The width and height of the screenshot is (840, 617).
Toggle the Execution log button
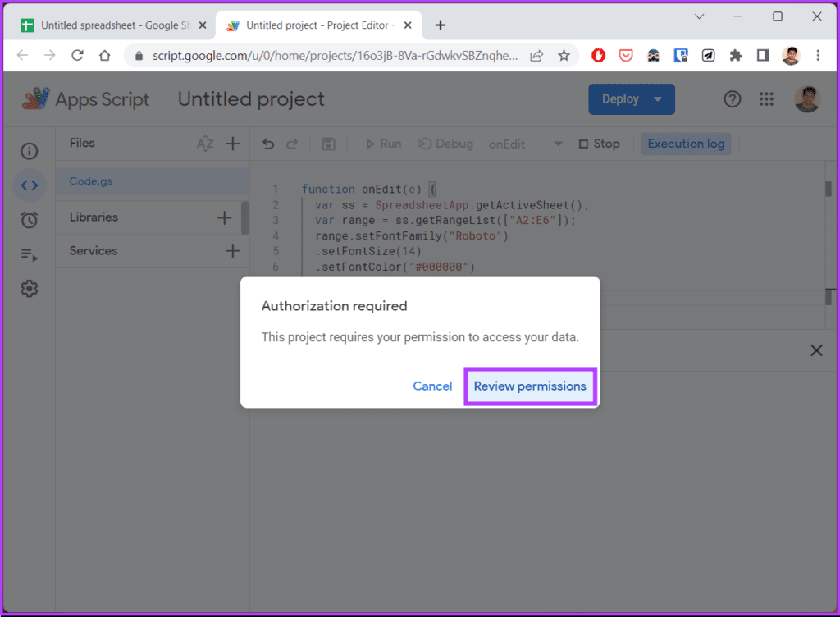pyautogui.click(x=686, y=144)
